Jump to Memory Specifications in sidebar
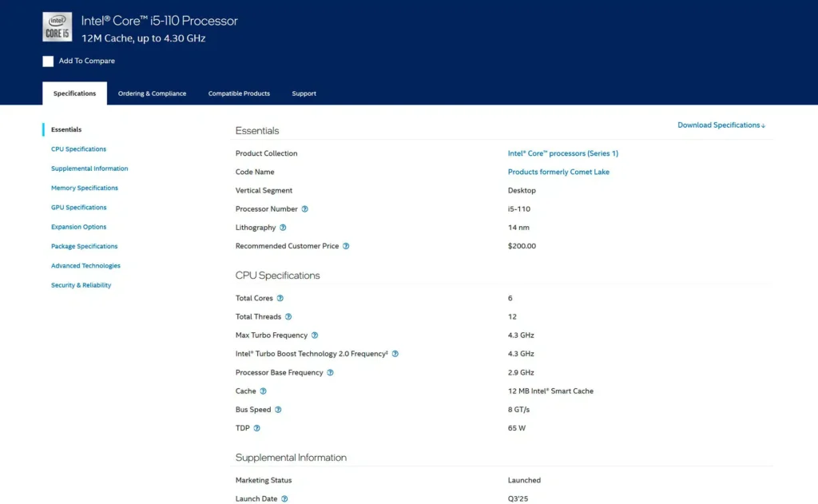The image size is (818, 504). pos(84,189)
